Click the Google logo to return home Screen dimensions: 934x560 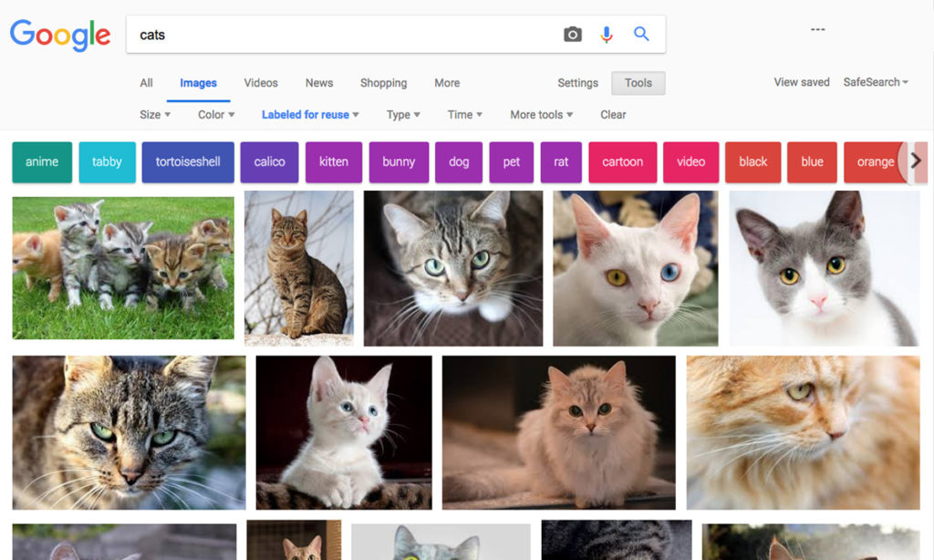click(x=60, y=35)
